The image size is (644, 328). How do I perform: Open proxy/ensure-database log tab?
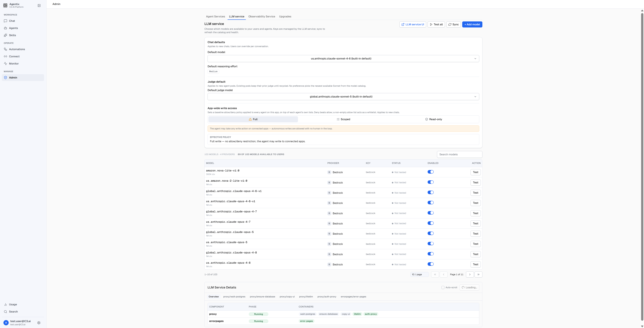[x=262, y=297]
